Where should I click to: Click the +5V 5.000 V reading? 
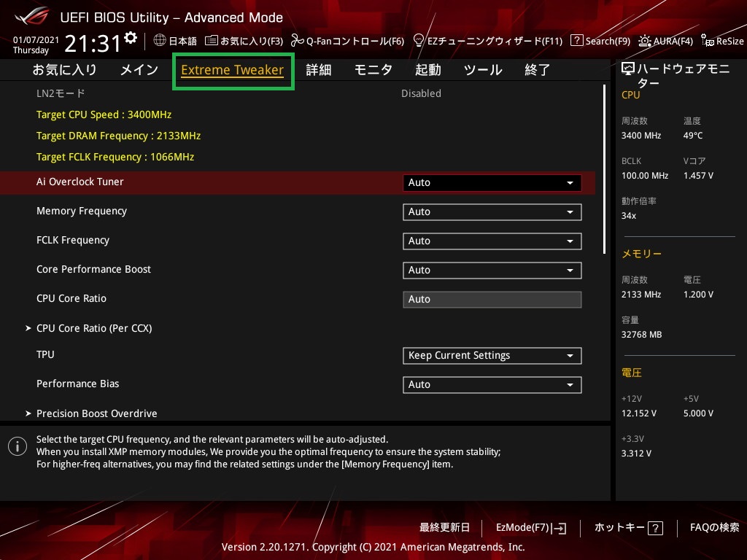(x=698, y=413)
